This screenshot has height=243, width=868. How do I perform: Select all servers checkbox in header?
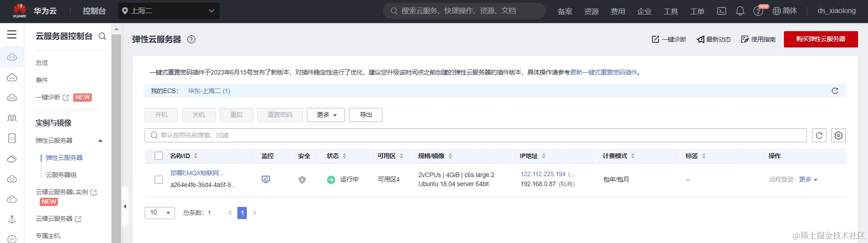[159, 156]
